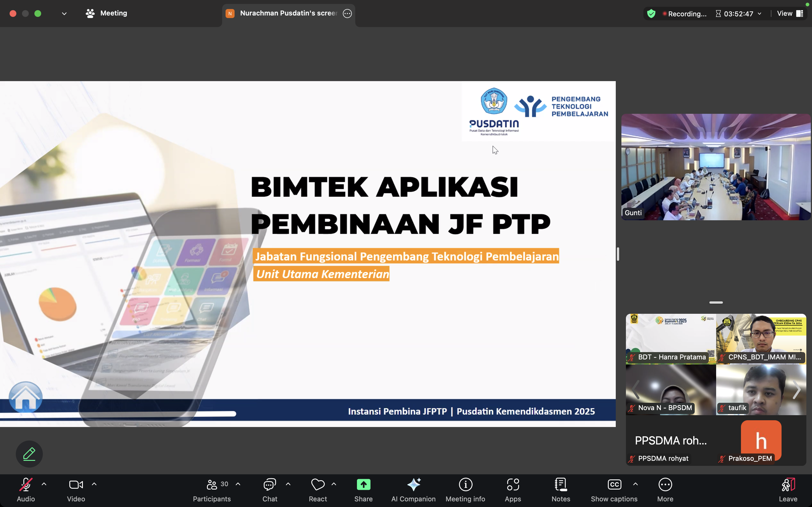Click the green Share screen icon
This screenshot has width=812, height=507.
363,484
